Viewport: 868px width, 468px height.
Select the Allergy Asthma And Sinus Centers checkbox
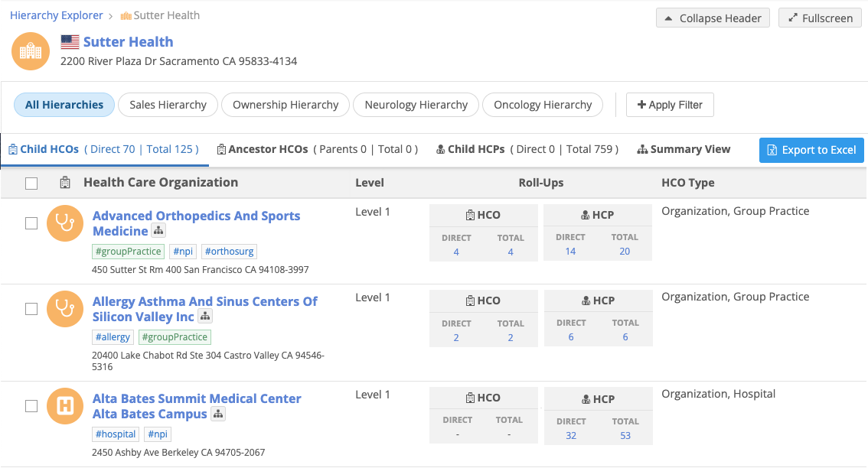tap(31, 309)
